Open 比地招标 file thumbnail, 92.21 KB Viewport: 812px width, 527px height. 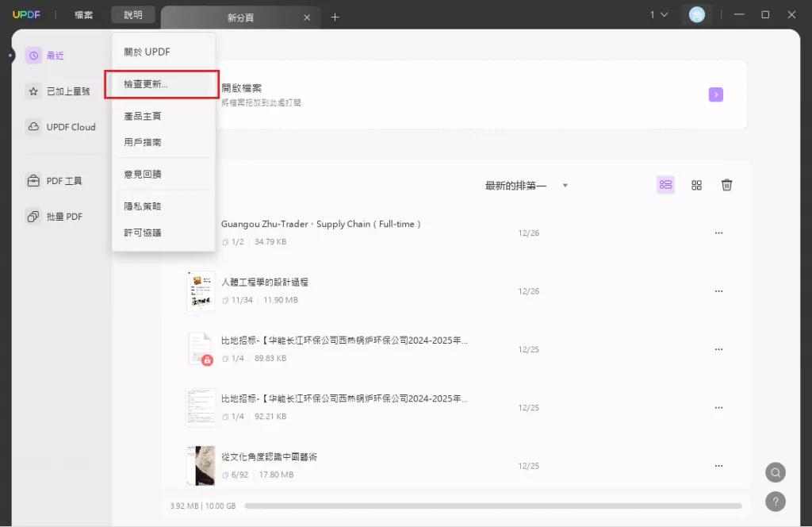coord(201,407)
